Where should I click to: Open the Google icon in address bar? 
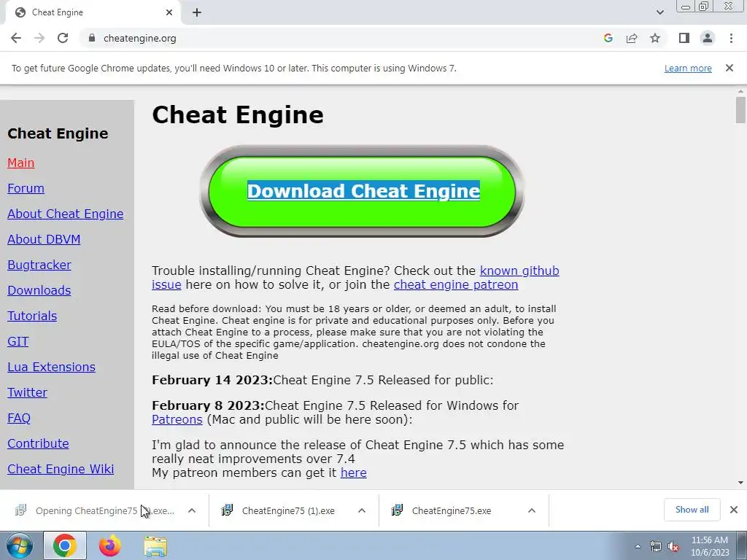click(x=608, y=38)
